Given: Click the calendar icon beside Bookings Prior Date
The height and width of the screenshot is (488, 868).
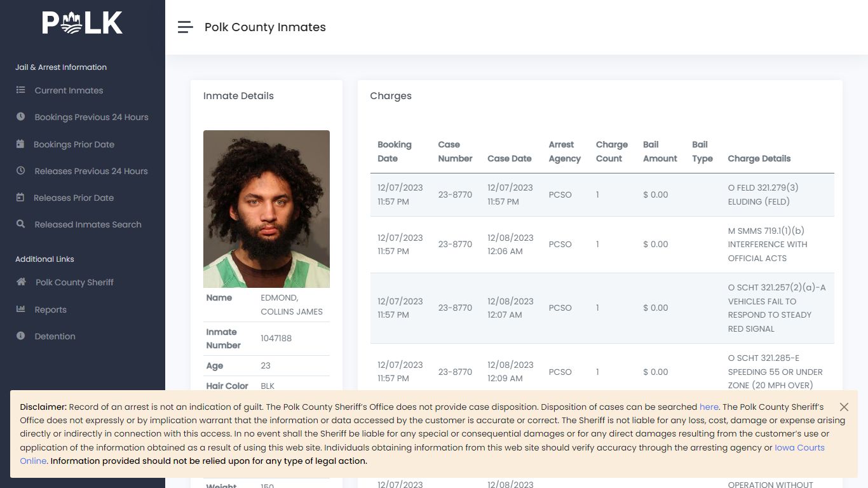Looking at the screenshot, I should (20, 144).
